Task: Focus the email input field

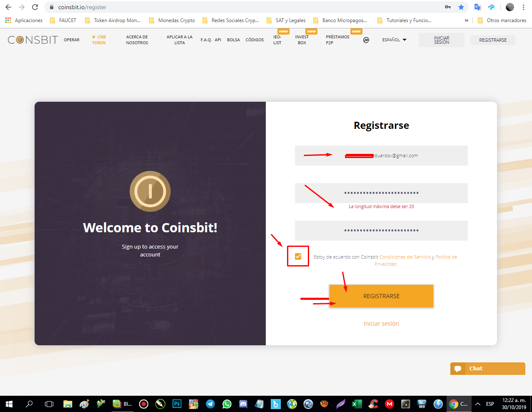Action: pos(381,156)
